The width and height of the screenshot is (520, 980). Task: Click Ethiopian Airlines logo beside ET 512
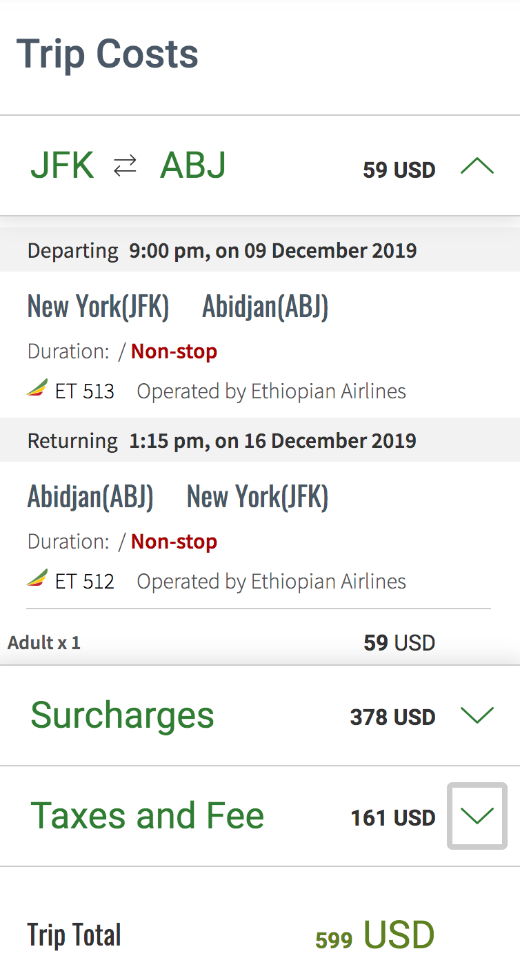click(x=37, y=579)
